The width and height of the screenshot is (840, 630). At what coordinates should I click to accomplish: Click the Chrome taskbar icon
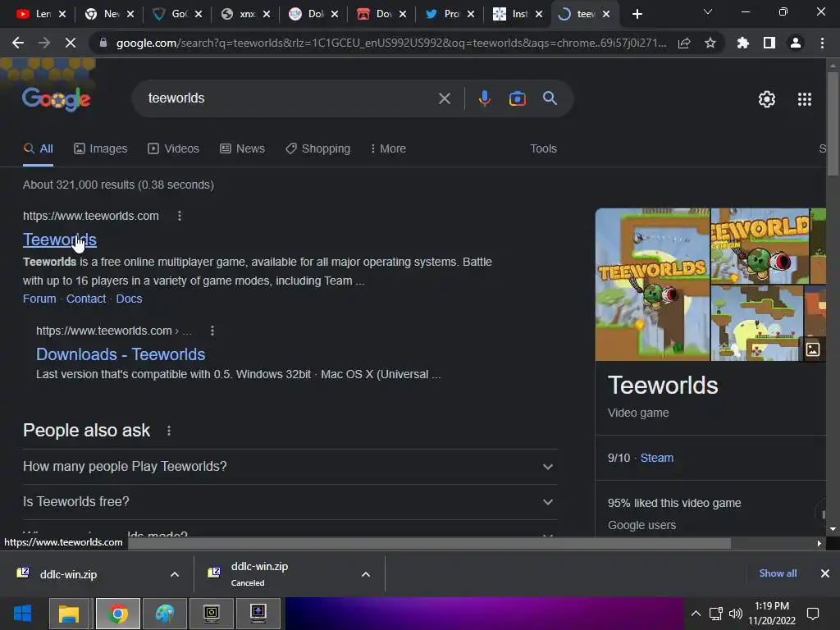tap(118, 614)
